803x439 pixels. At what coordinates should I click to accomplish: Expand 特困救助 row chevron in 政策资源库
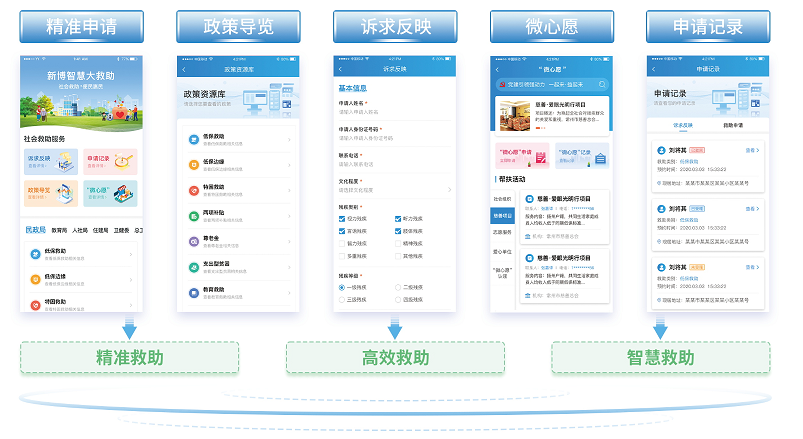(x=289, y=191)
